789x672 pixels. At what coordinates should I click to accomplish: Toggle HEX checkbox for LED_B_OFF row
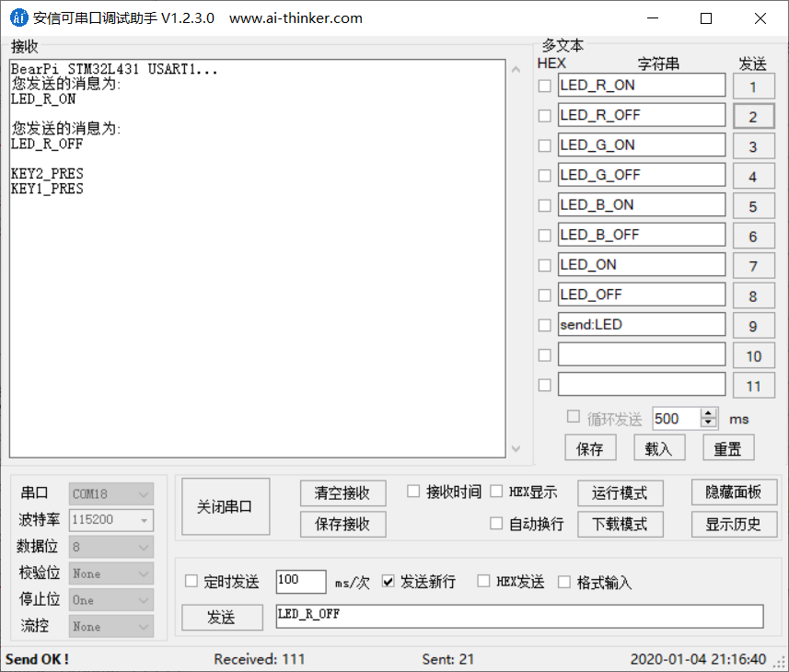(544, 236)
